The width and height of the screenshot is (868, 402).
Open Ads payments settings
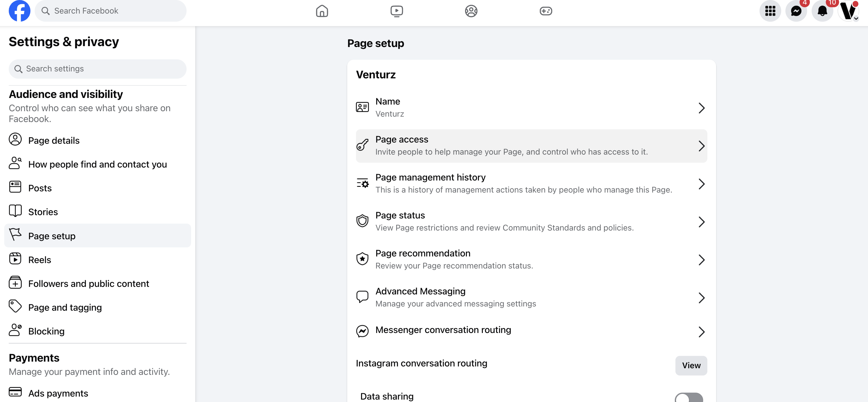(97, 393)
